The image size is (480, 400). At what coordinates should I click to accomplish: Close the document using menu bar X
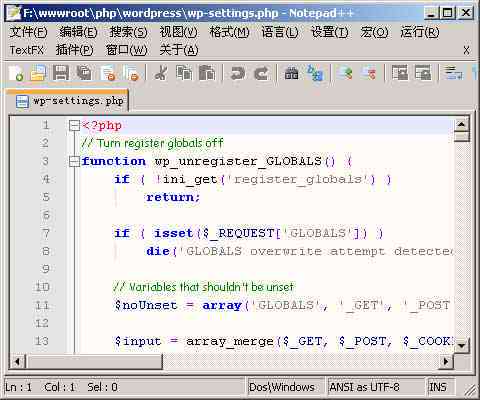coord(466,50)
